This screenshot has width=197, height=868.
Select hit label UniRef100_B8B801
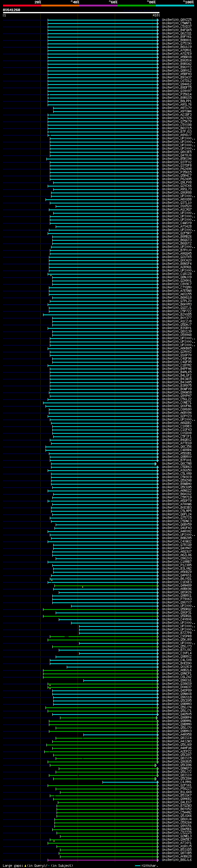pos(176,40)
